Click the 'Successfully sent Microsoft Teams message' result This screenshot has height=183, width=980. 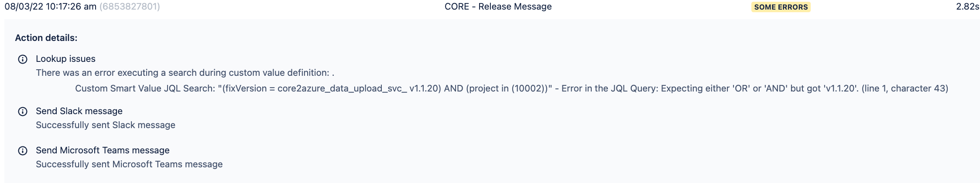click(129, 164)
